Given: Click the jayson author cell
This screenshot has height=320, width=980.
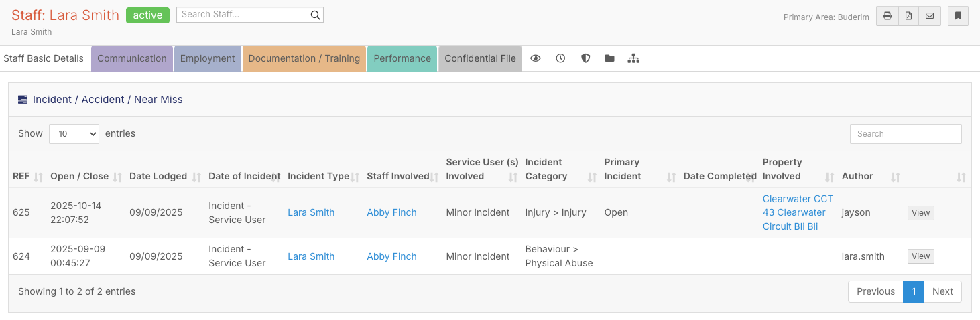Looking at the screenshot, I should click(856, 212).
